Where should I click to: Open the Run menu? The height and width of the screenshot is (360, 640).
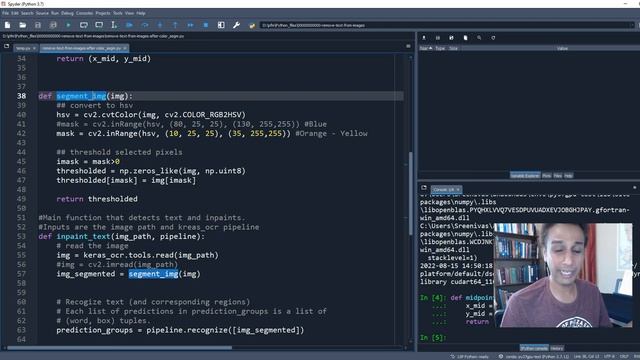click(55, 13)
